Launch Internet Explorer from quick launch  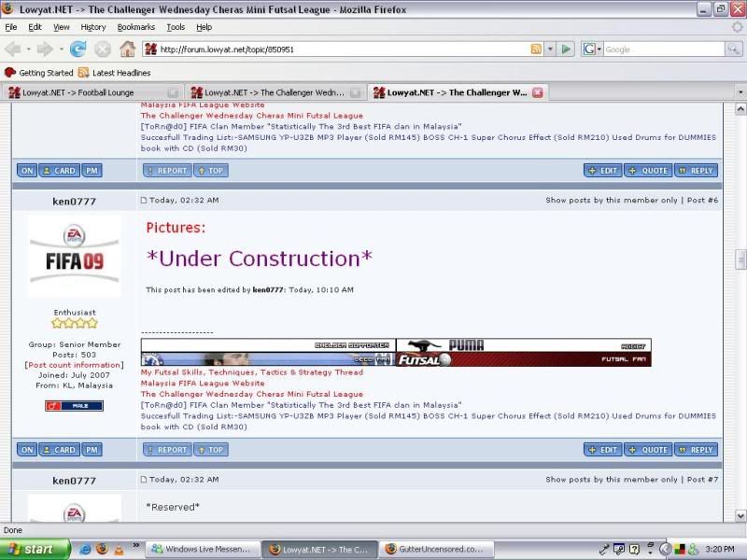pyautogui.click(x=86, y=549)
